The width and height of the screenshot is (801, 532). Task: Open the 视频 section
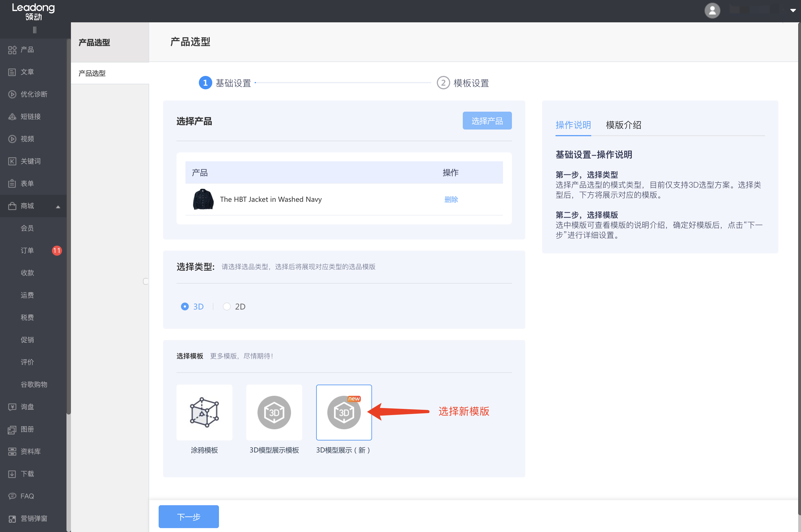coord(27,139)
